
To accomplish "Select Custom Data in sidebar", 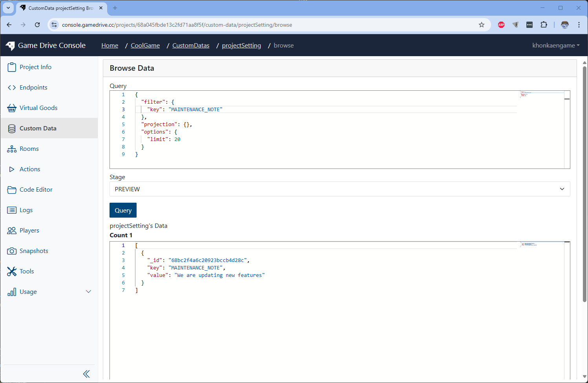I will tap(38, 128).
